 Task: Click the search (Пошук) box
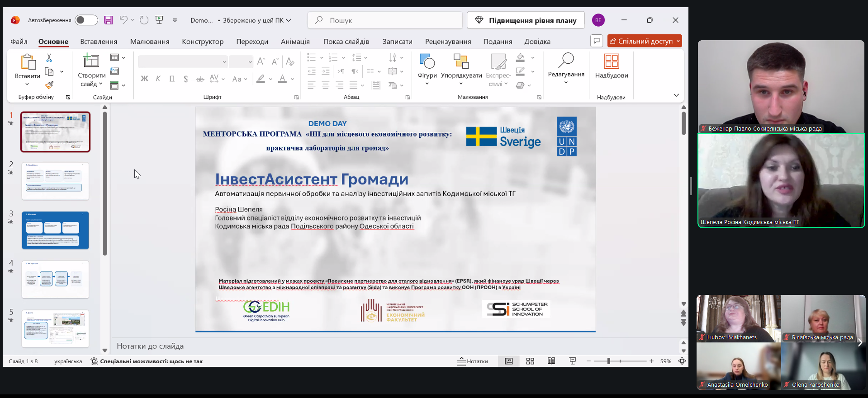385,20
